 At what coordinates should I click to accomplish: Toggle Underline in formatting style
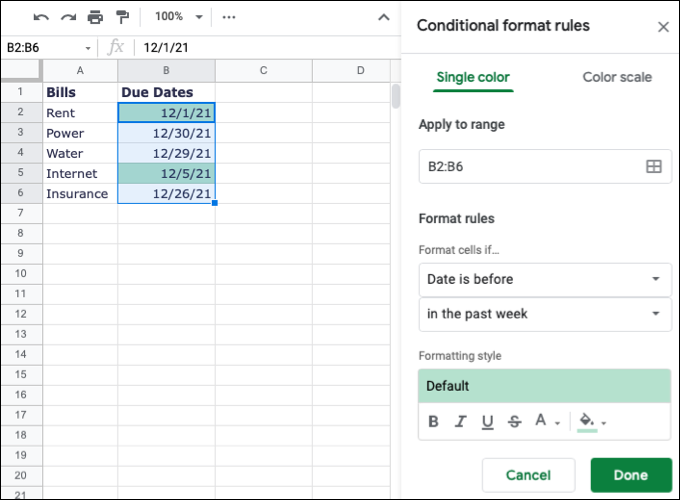point(488,422)
